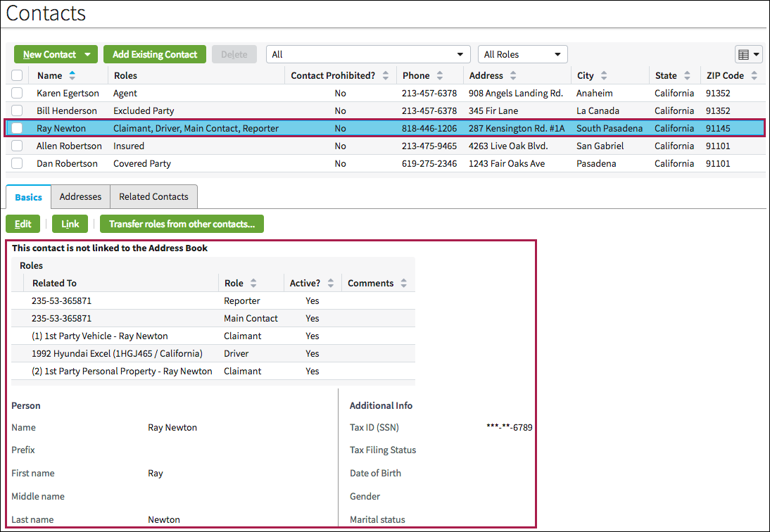This screenshot has height=532, width=770.
Task: Expand the New Contact dropdown arrow
Action: point(88,54)
